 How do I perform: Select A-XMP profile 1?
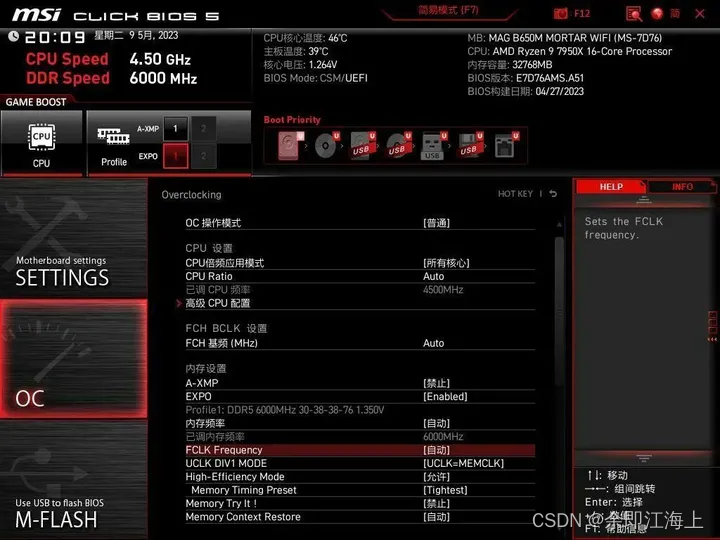coord(175,129)
